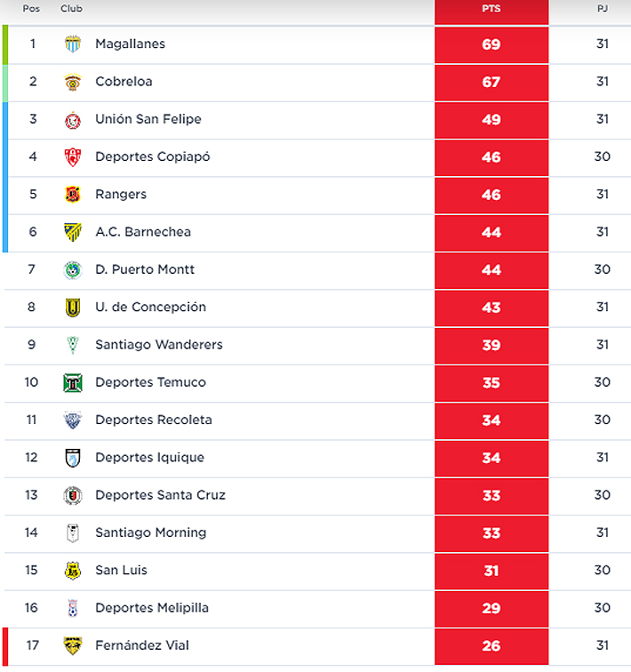The image size is (631, 672).
Task: Open the Deportes Recoleta team link
Action: (x=154, y=420)
